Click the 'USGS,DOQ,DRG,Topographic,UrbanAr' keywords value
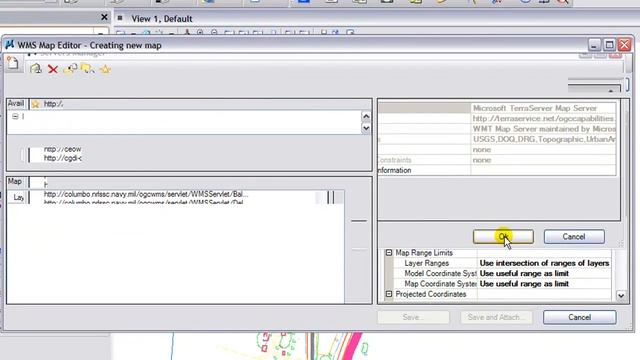 (544, 139)
